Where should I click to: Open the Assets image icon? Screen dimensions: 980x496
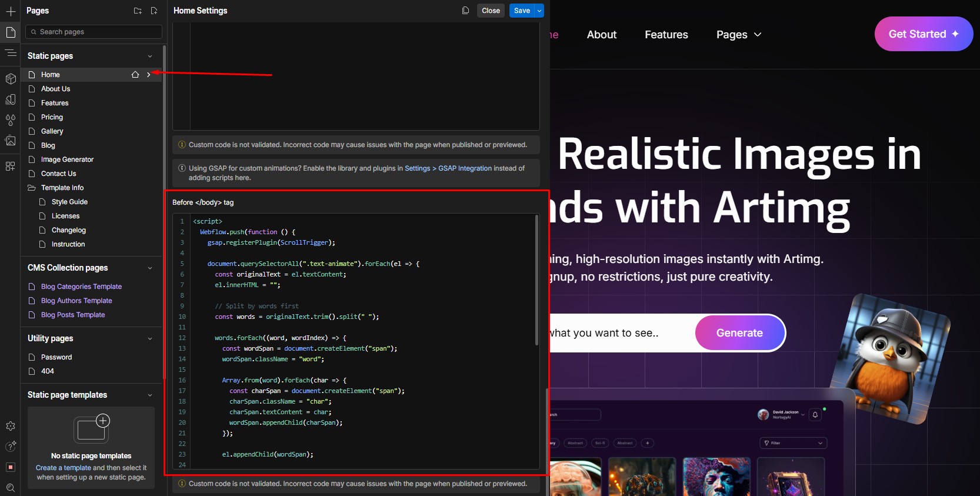click(x=11, y=141)
